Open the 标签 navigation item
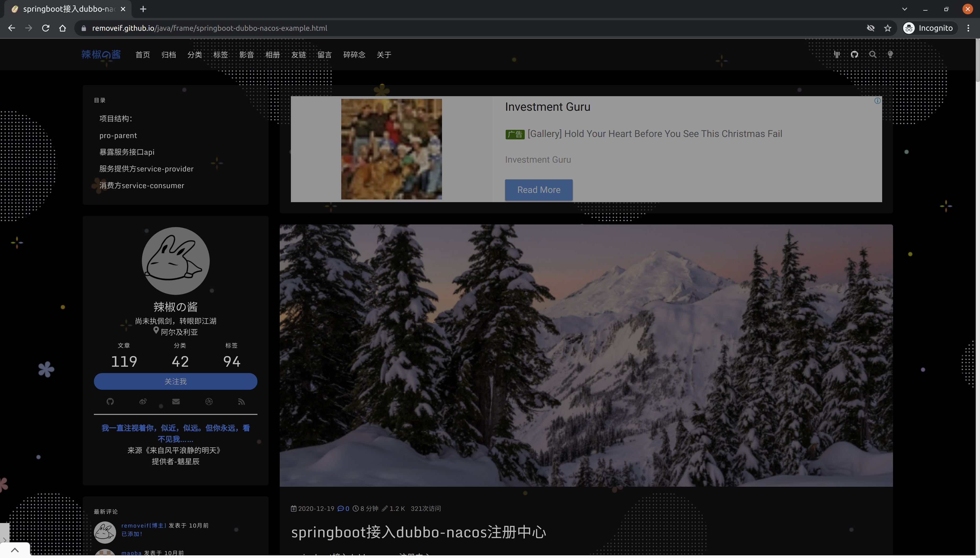 [x=220, y=55]
